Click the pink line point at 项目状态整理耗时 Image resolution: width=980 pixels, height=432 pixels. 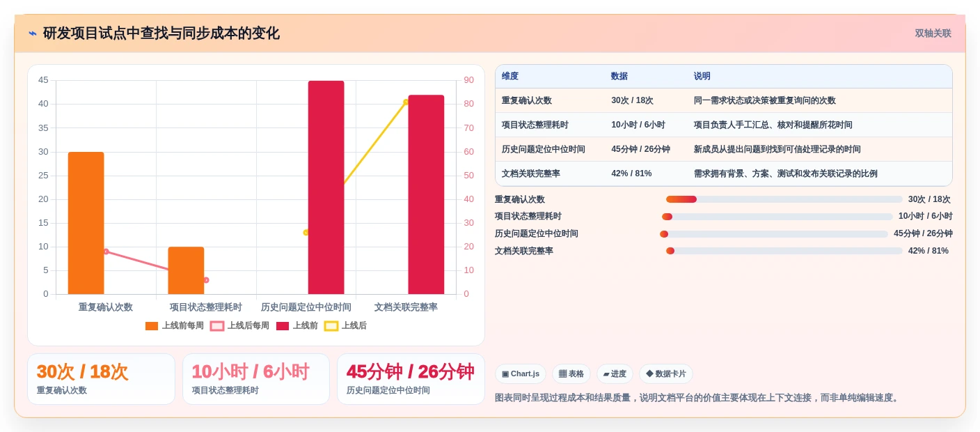[x=206, y=280]
